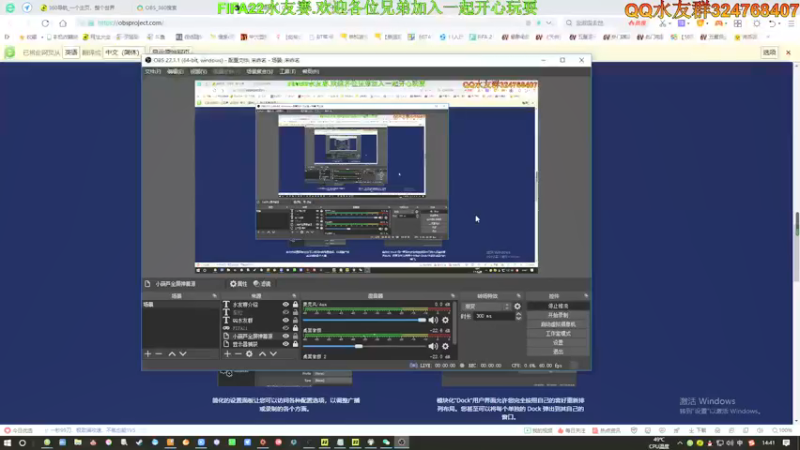This screenshot has width=800, height=450.
Task: Mute the 麦克风/Aux speaker icon
Action: [x=433, y=320]
